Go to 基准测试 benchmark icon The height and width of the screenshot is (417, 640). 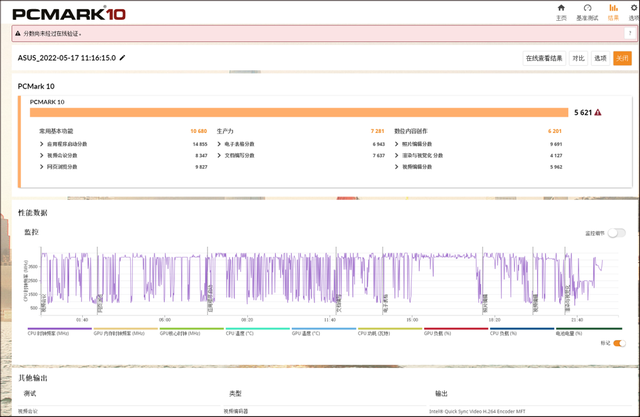pos(587,10)
